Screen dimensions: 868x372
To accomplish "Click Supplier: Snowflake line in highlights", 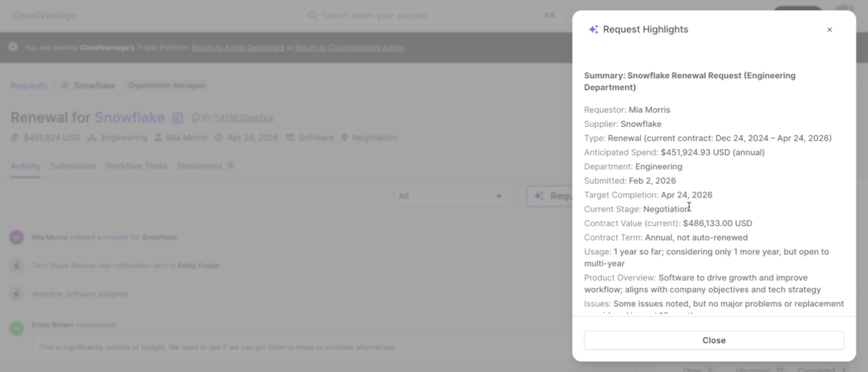I will pos(623,124).
